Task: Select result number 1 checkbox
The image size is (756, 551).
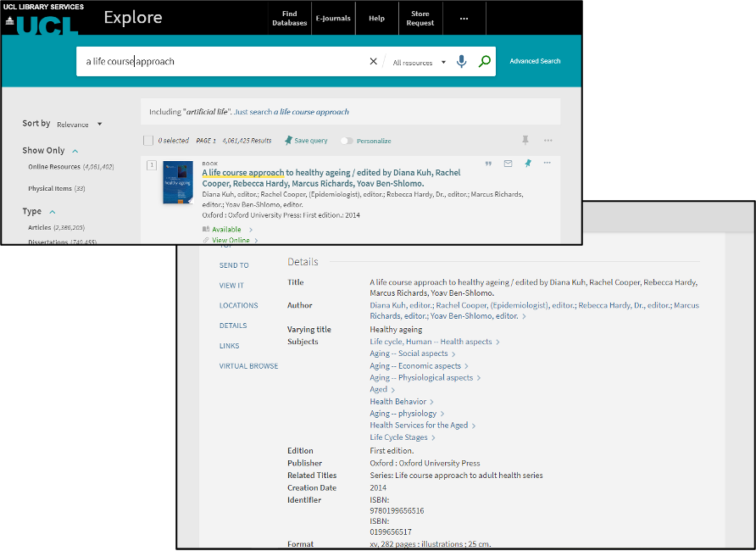Action: [152, 165]
